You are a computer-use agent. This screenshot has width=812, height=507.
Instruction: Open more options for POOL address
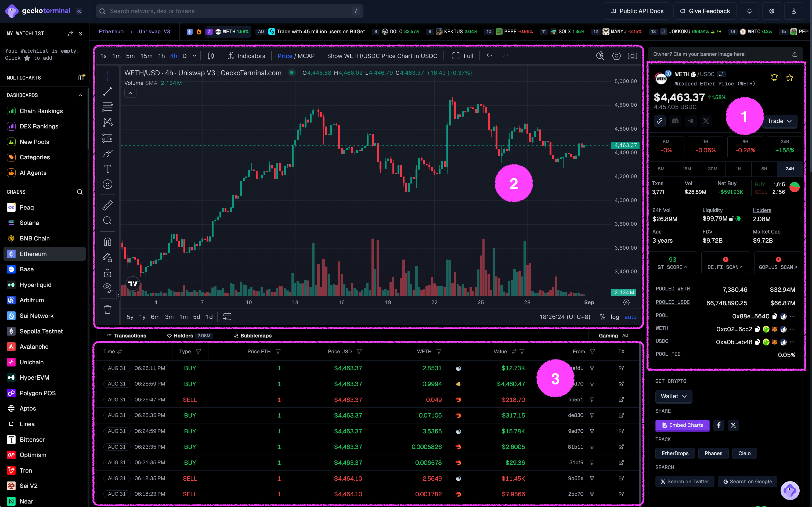[792, 316]
